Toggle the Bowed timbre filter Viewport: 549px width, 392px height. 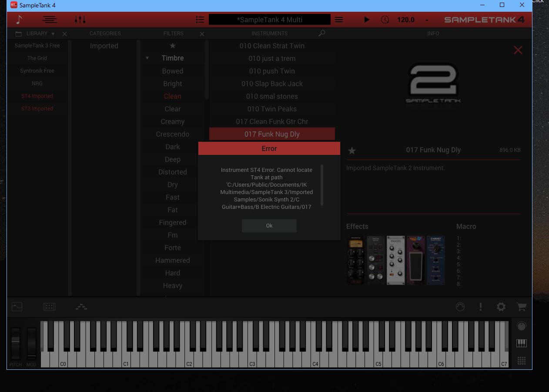pos(173,71)
